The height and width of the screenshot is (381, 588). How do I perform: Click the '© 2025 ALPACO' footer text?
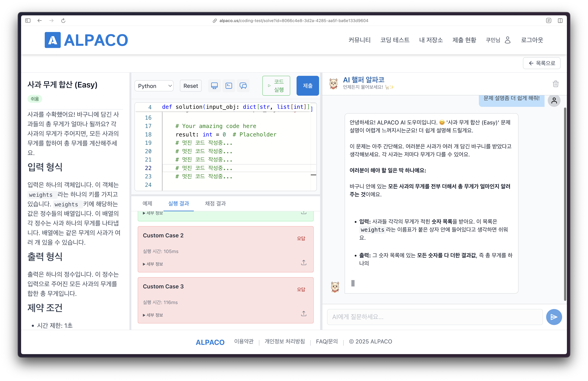tap(371, 341)
